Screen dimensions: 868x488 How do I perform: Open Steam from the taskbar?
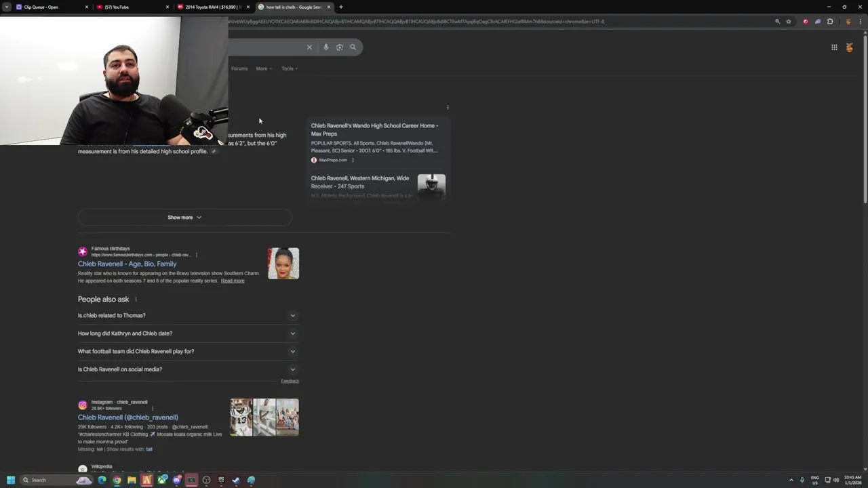(236, 480)
